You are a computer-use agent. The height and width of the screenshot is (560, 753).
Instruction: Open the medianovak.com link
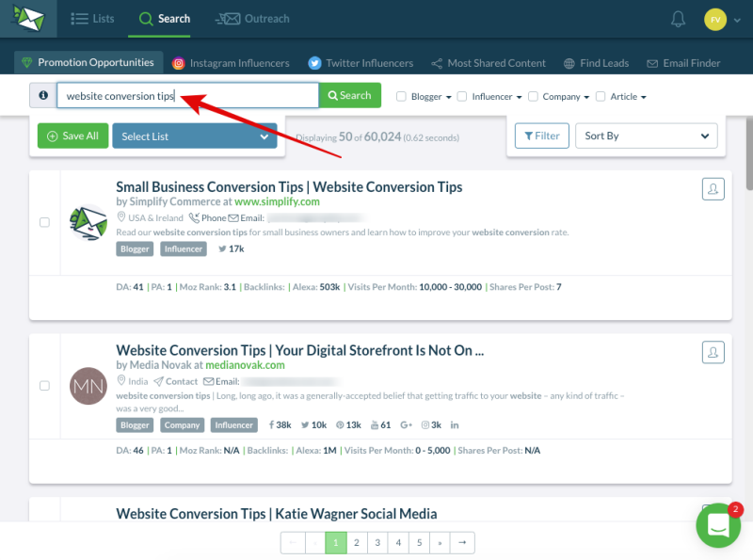tap(245, 365)
